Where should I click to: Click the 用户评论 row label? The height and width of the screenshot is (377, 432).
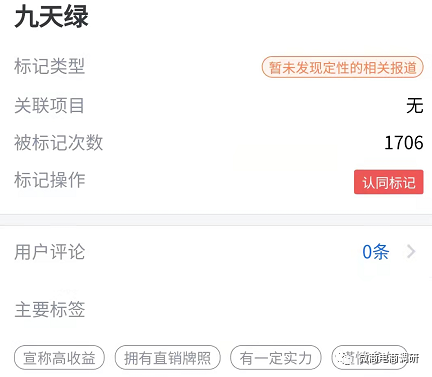[50, 252]
